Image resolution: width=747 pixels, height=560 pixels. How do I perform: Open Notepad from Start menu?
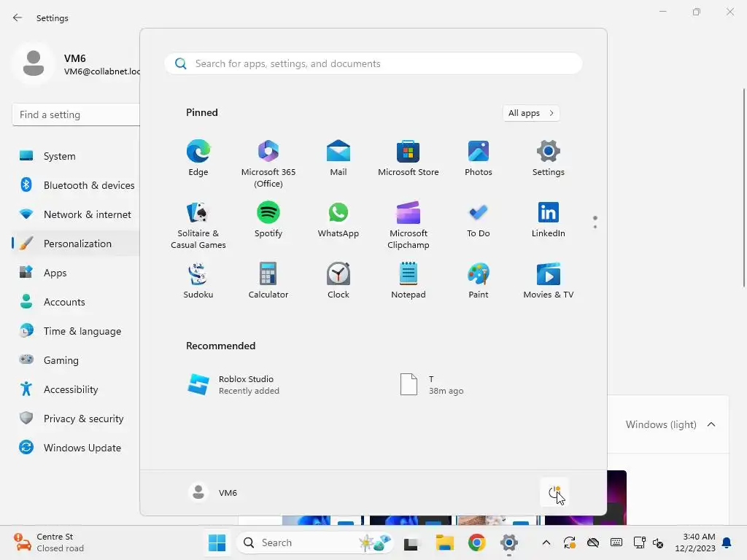click(409, 281)
